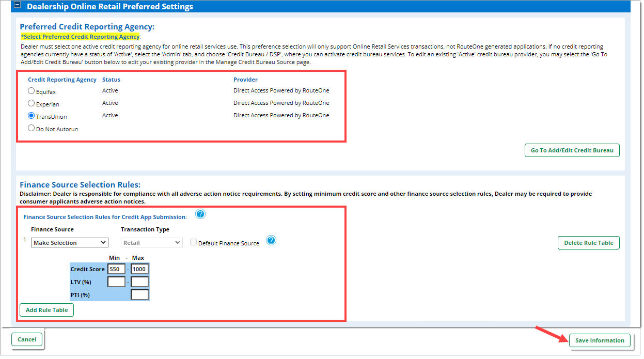This screenshot has height=359, width=644.
Task: Click the Status column header
Action: [111, 80]
